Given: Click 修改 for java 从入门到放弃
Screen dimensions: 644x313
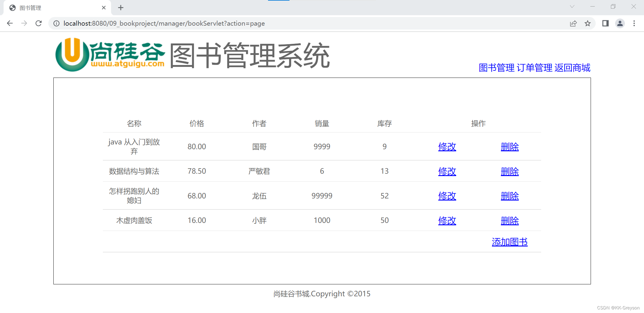Looking at the screenshot, I should [x=447, y=147].
